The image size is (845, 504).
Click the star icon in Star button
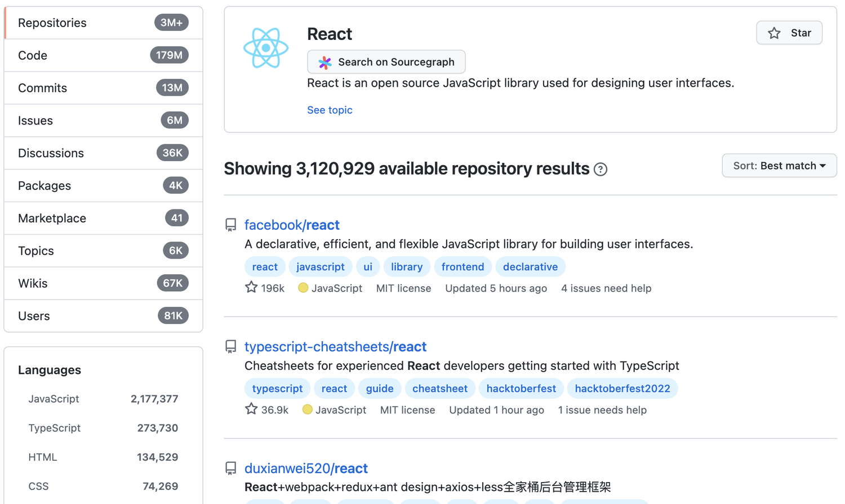775,33
